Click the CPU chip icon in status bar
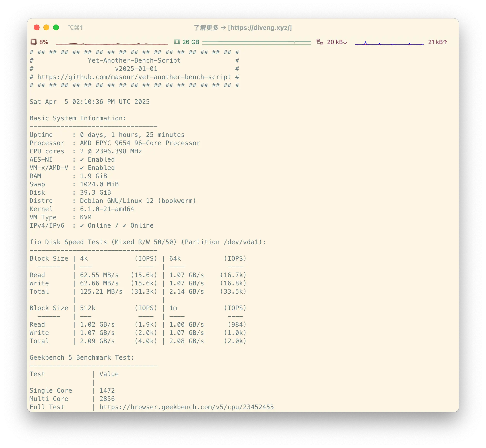 click(x=33, y=42)
